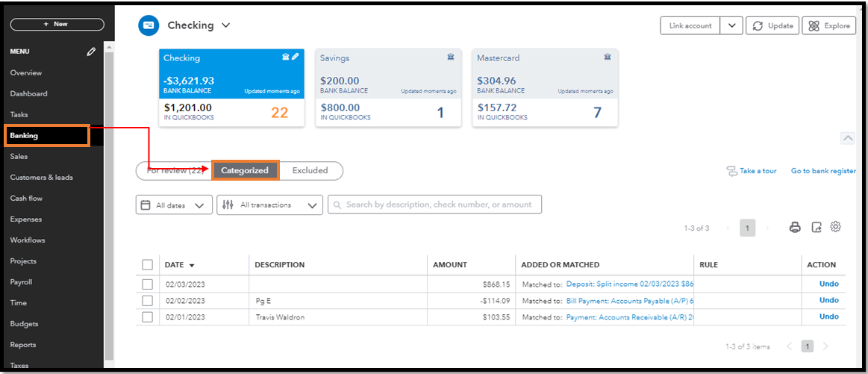This screenshot has width=868, height=374.
Task: Click the atom icon on Explore button
Action: [814, 25]
